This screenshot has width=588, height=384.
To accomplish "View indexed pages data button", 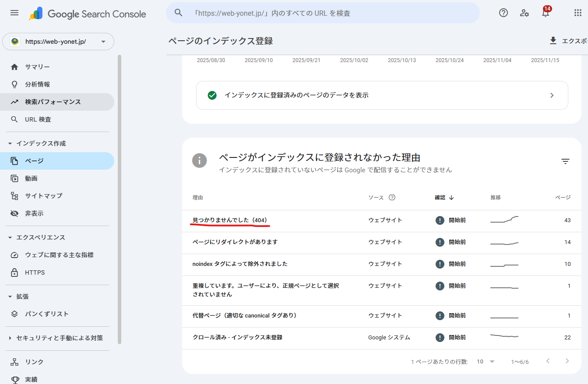I will click(382, 95).
